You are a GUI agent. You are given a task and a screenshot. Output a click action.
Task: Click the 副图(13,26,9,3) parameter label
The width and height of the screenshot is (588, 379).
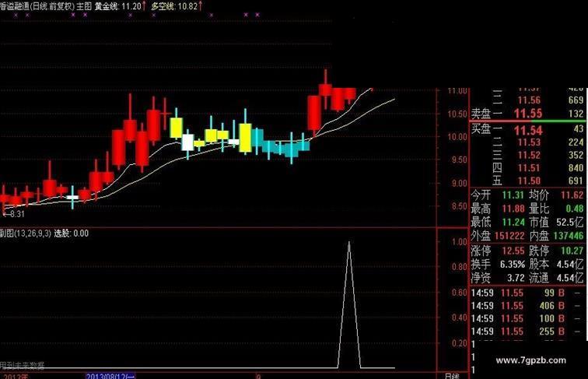pos(26,233)
